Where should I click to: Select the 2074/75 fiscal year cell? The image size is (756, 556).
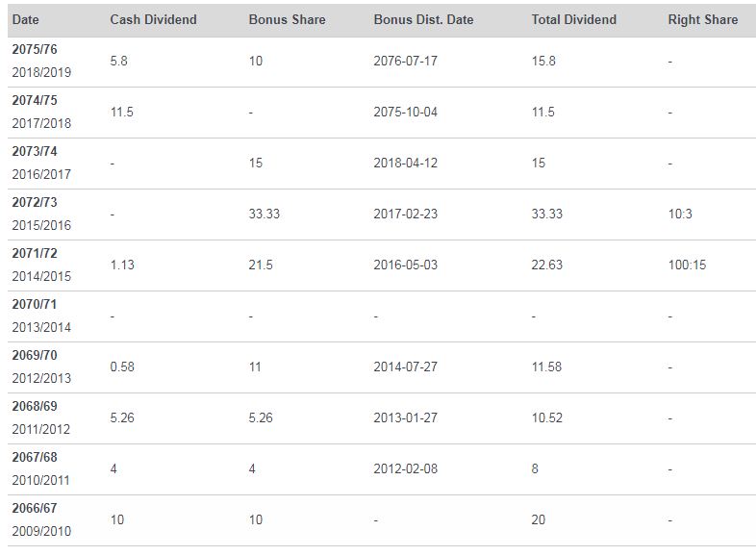coord(41,112)
